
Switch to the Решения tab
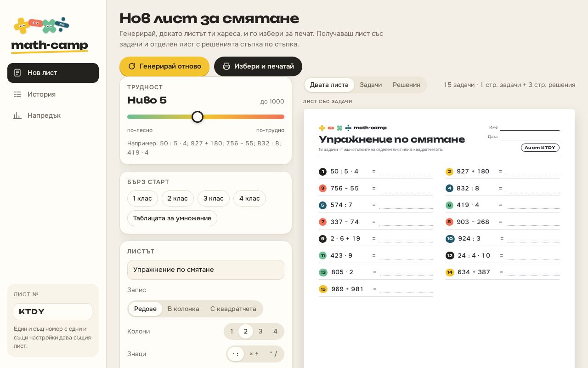(407, 85)
